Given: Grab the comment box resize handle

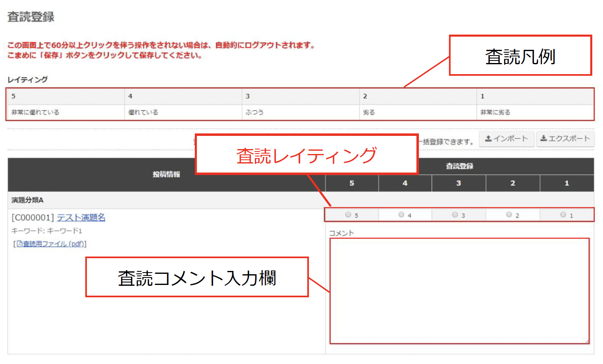Looking at the screenshot, I should coord(587,341).
